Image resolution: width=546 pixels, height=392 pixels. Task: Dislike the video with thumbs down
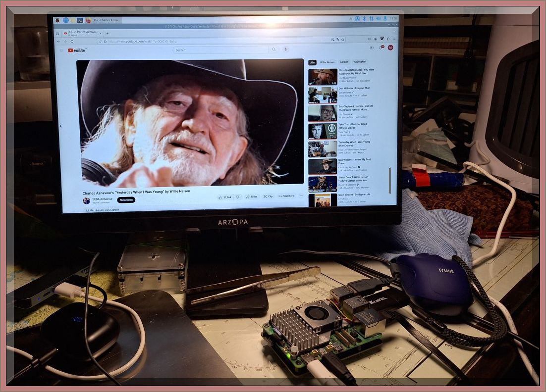[x=237, y=197]
